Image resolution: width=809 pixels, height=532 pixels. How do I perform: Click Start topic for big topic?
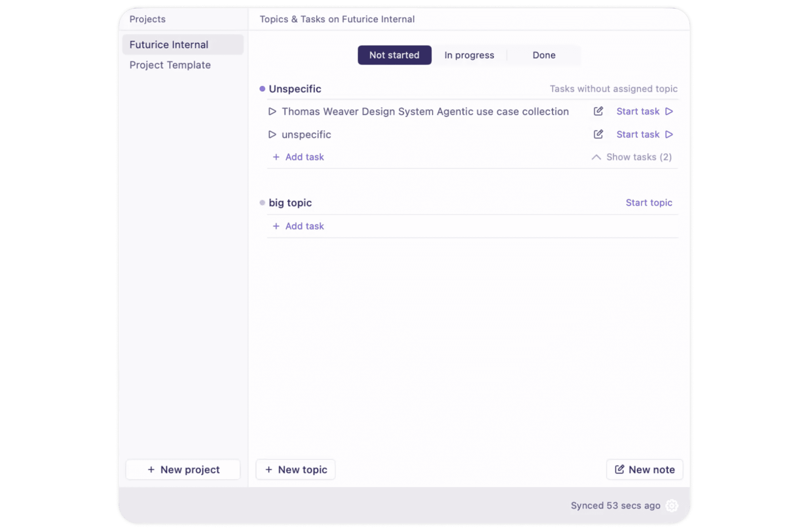[649, 203]
